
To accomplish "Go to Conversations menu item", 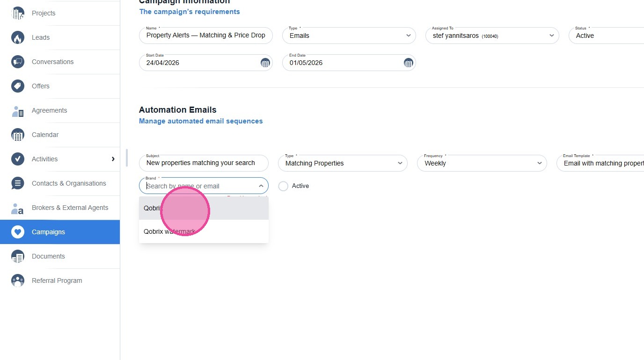I will coord(52,62).
